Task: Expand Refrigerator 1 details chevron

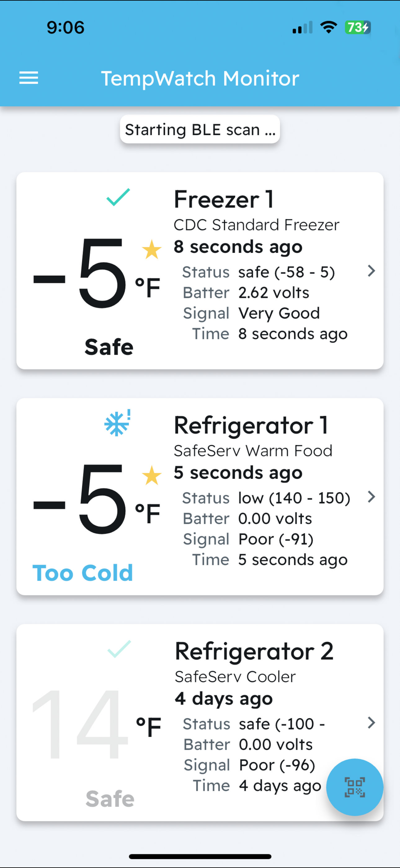Action: 371,497
